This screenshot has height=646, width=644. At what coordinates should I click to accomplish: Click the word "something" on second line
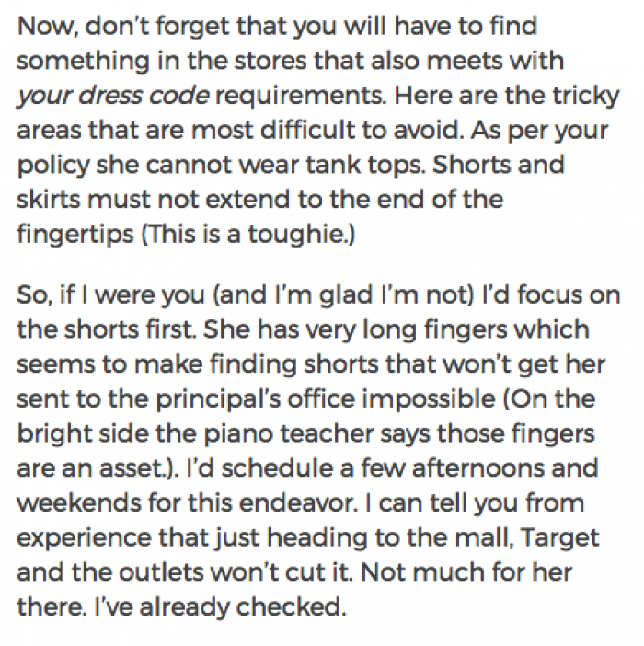(x=83, y=61)
